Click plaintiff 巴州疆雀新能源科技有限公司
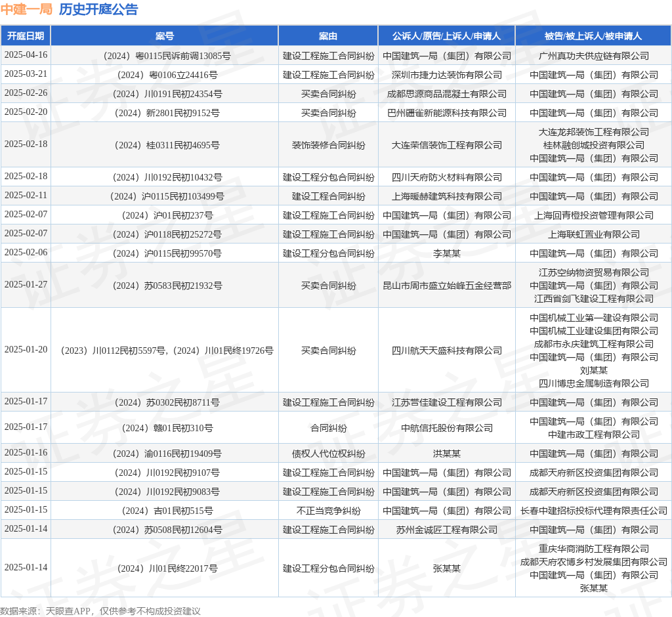This screenshot has height=617, width=672. (446, 113)
